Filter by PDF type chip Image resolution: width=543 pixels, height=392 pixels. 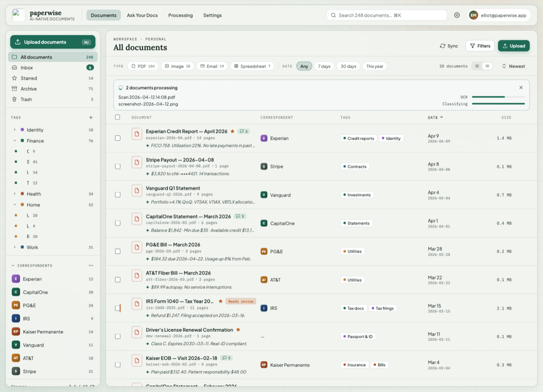(x=143, y=66)
